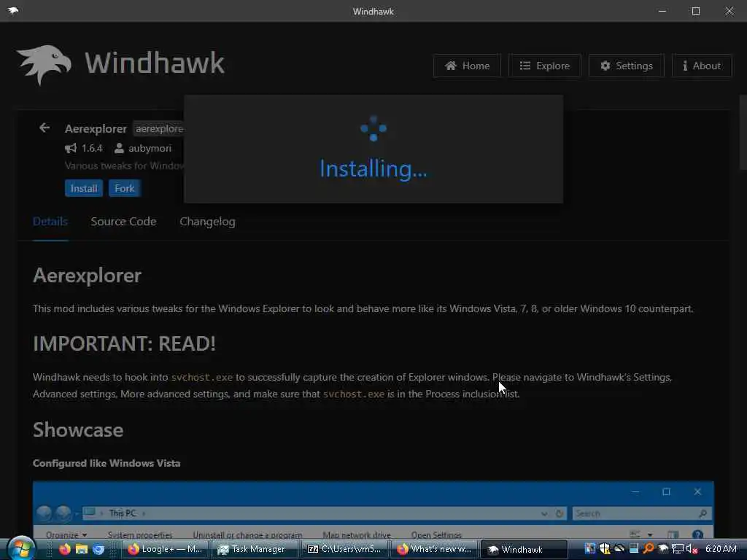This screenshot has width=747, height=560.
Task: Open the Vista-style Explorer showcase screenshot
Action: (x=373, y=510)
